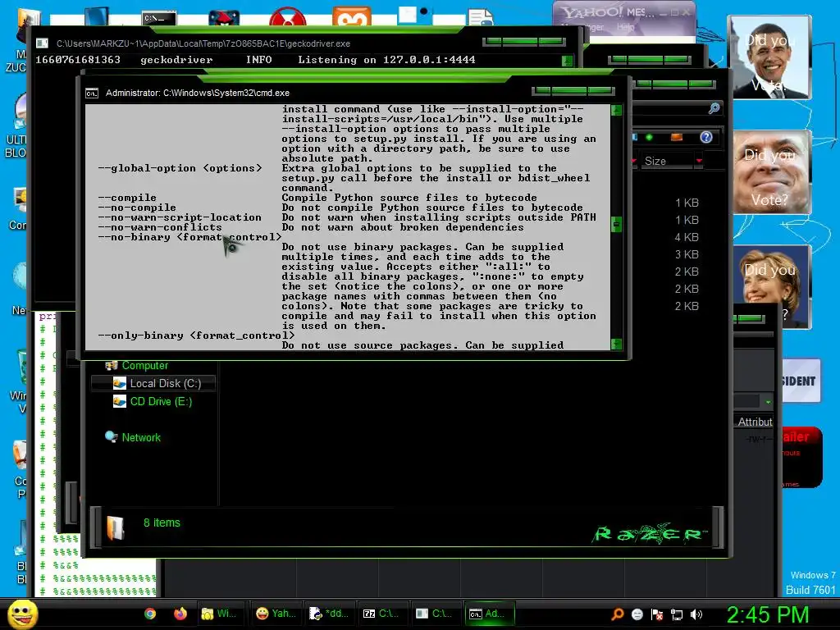Open the cmd prompt desktop shortcut icon

click(x=160, y=19)
